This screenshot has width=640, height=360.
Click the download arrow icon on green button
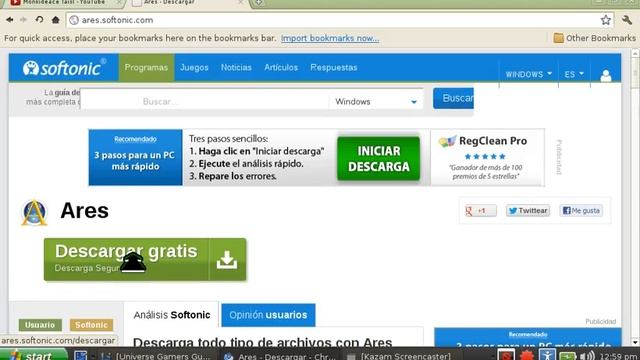(x=227, y=260)
